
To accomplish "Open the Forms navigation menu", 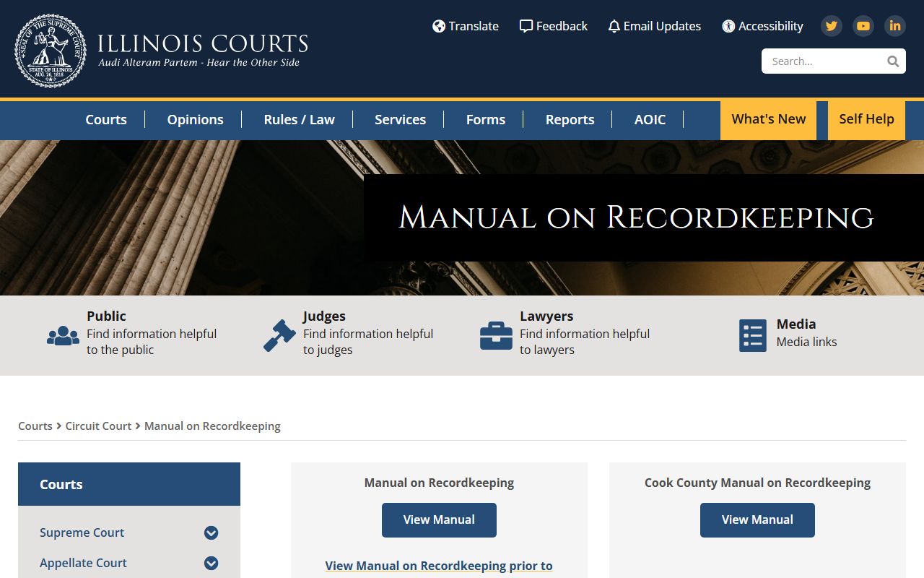I will click(486, 120).
